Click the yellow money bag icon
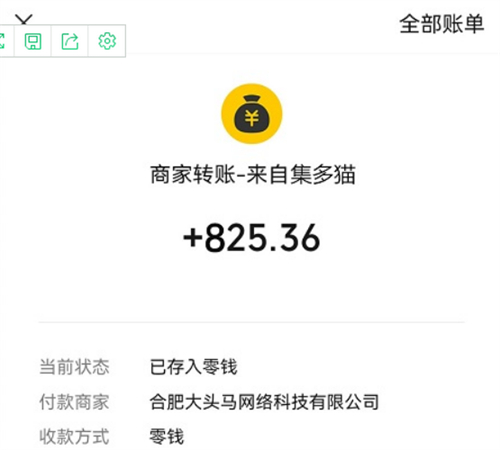 pos(252,114)
